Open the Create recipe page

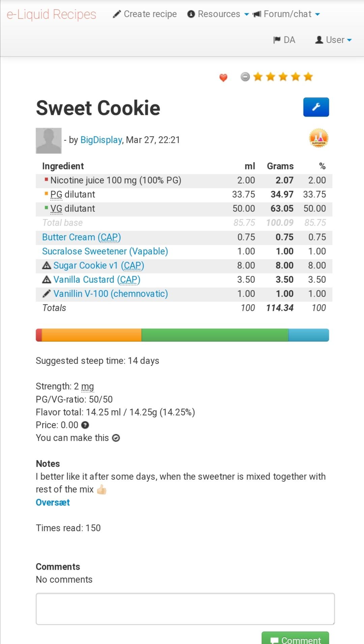(x=145, y=14)
